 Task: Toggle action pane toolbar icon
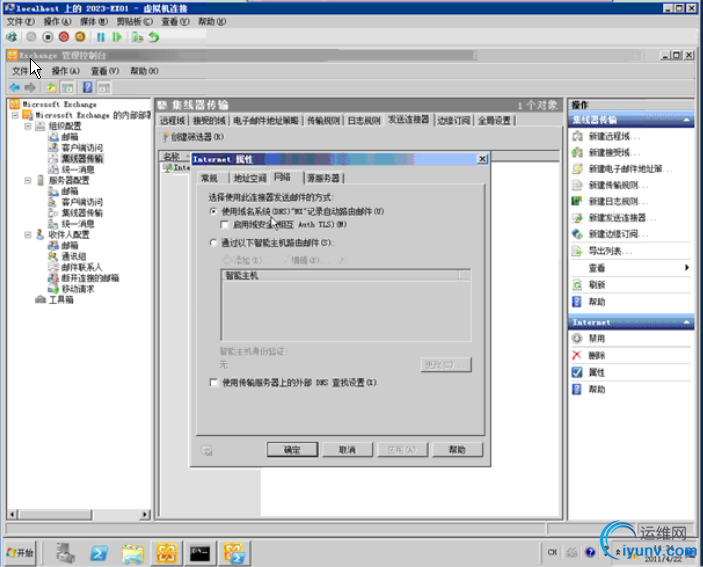(104, 88)
